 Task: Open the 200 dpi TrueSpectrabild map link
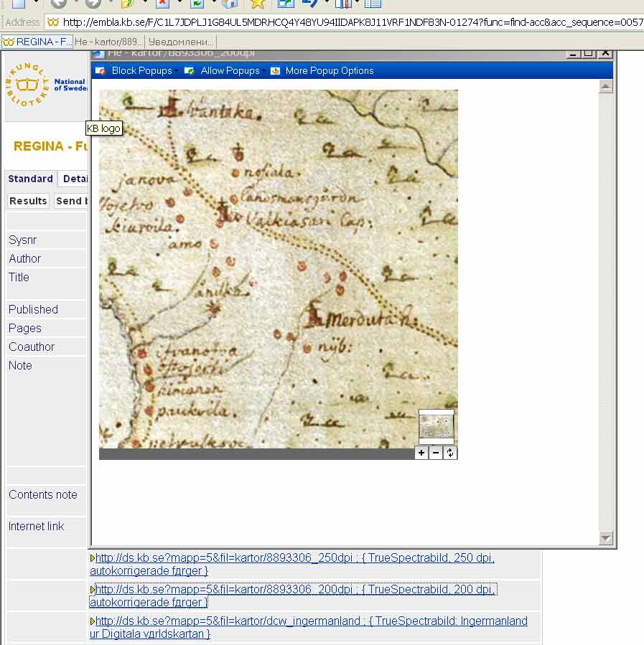223,589
